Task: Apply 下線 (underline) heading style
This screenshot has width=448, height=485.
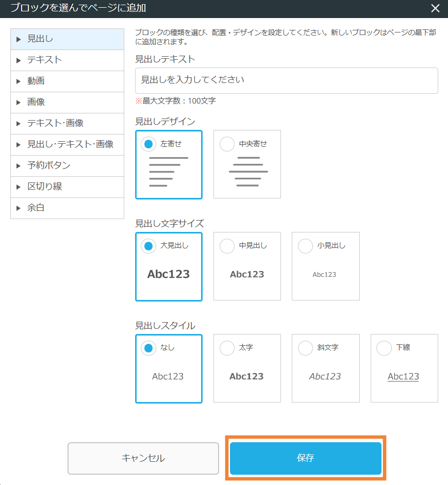Action: pyautogui.click(x=384, y=348)
